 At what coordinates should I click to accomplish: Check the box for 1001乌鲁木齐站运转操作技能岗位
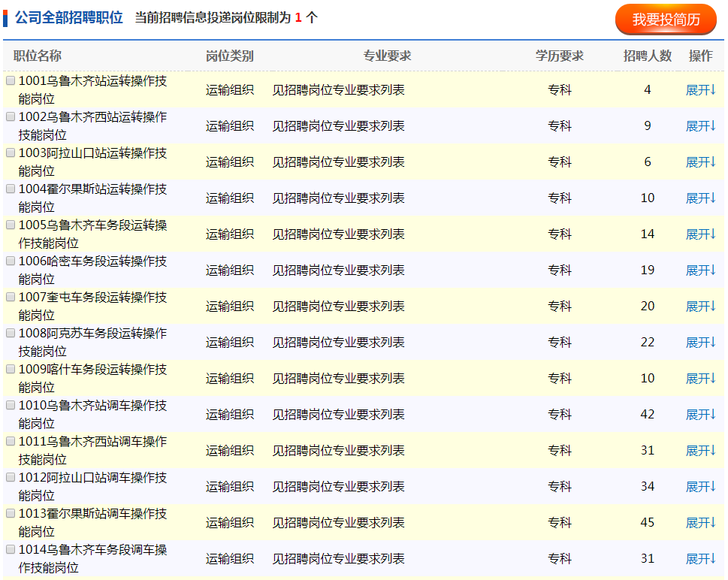click(x=11, y=80)
